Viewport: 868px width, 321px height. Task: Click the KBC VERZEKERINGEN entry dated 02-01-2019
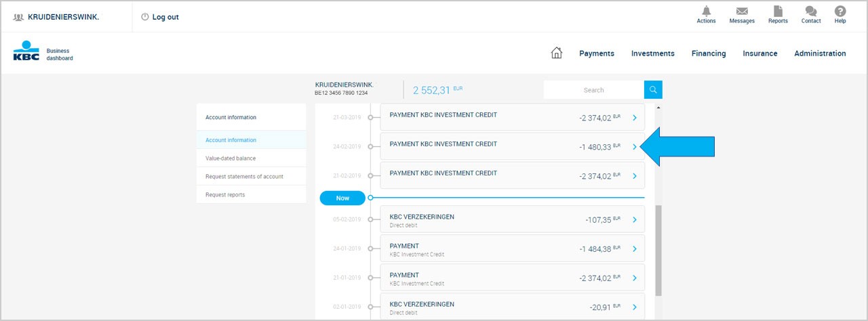512,307
